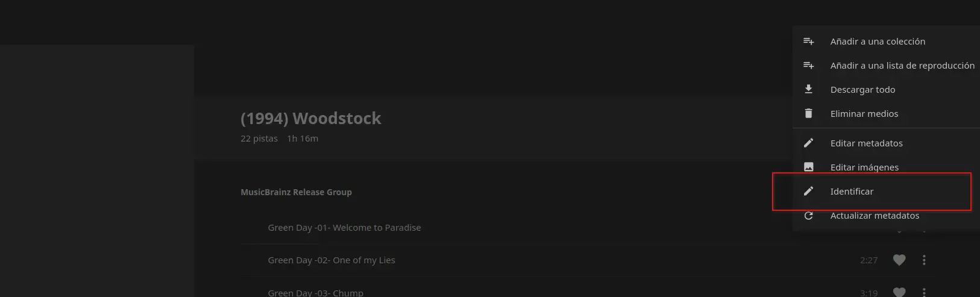
Task: Click the pencil icon beside 'Identificar'
Action: [809, 191]
